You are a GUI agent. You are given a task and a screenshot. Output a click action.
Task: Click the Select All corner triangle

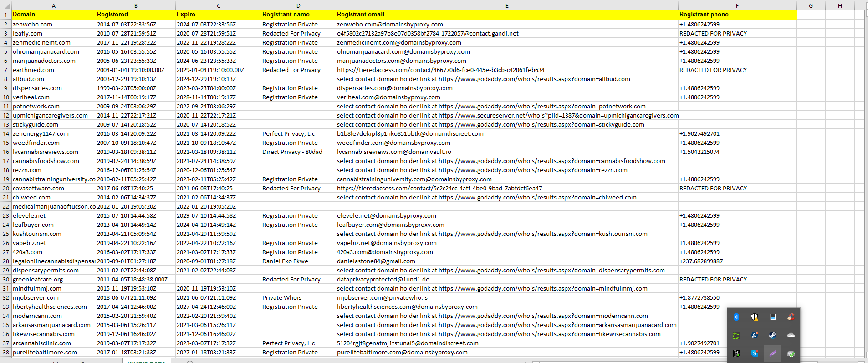tap(6, 6)
